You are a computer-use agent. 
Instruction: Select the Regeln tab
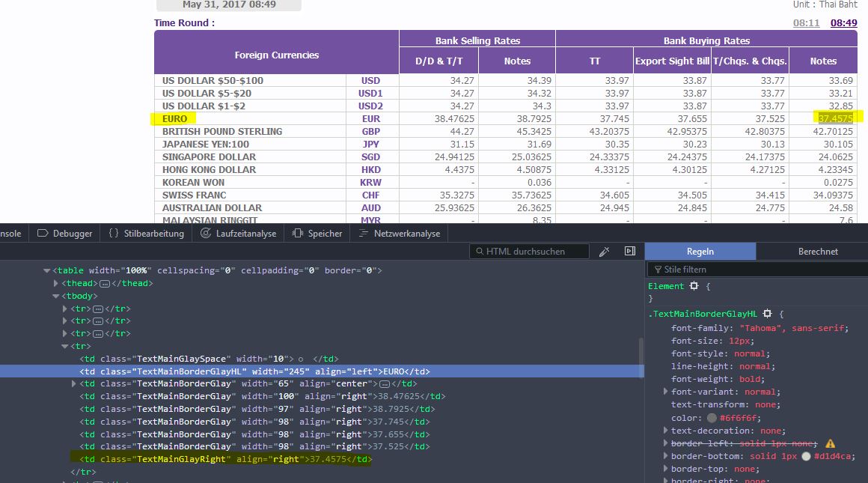[x=700, y=252]
